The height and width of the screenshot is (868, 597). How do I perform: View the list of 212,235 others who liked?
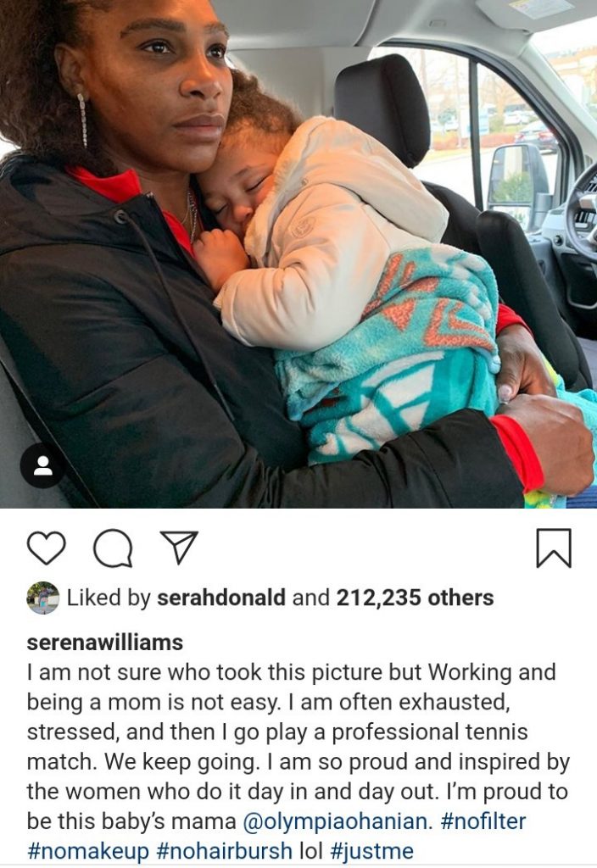(415, 598)
